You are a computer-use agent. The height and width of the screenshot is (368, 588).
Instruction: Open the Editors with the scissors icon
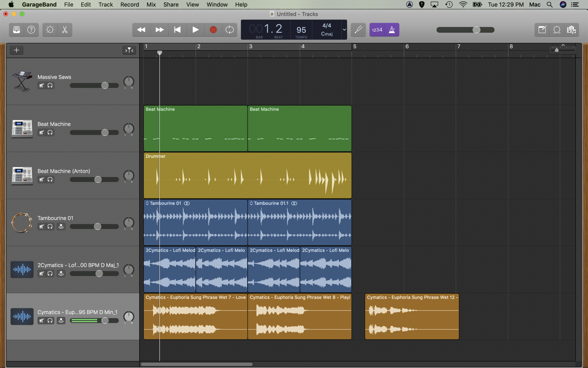pos(64,30)
